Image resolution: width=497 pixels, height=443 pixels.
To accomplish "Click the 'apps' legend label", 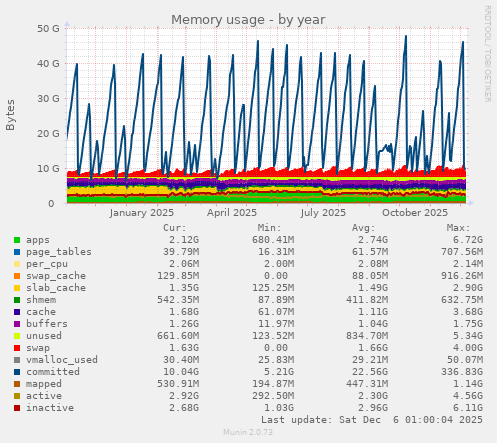I will click(38, 240).
